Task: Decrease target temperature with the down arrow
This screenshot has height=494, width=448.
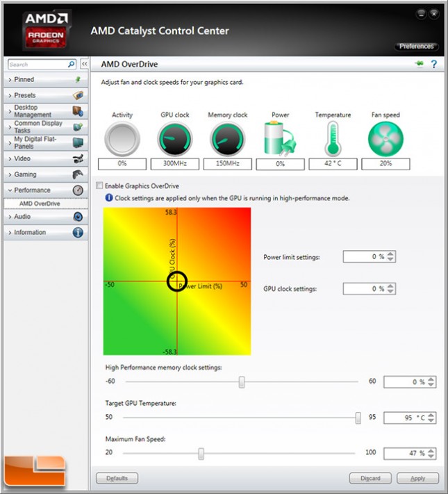Action: click(x=431, y=420)
